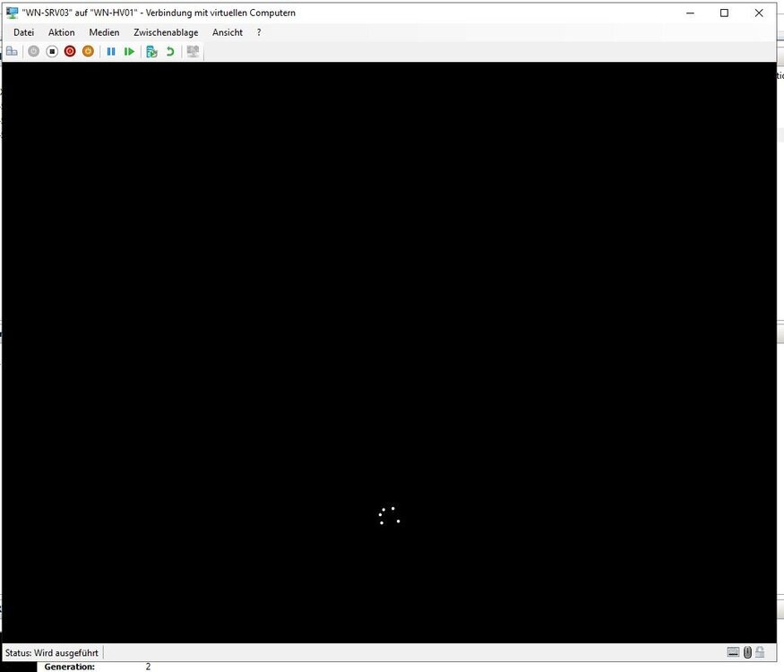
Task: Click the security lock icon in status bar
Action: [x=760, y=651]
